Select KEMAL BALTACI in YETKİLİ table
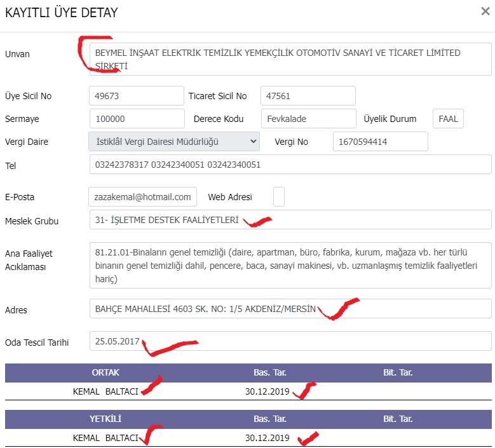The image size is (495, 448). coord(105,438)
